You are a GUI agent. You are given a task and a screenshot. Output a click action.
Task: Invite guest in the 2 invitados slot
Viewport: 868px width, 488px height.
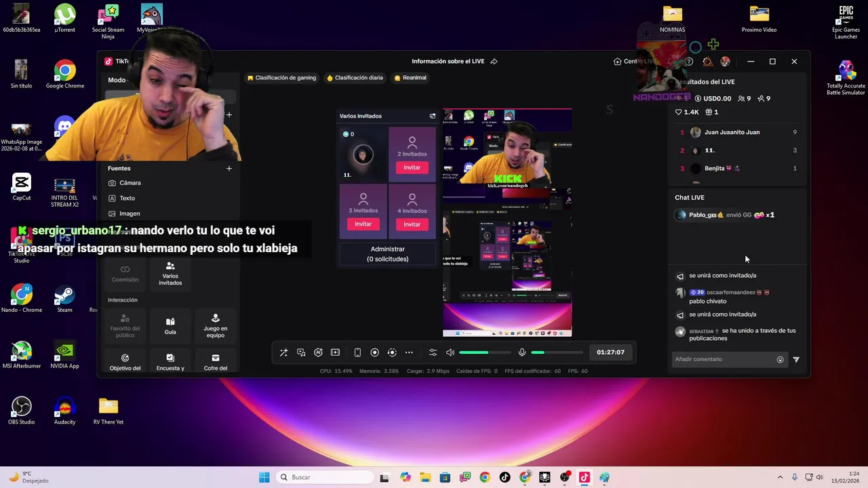click(412, 167)
